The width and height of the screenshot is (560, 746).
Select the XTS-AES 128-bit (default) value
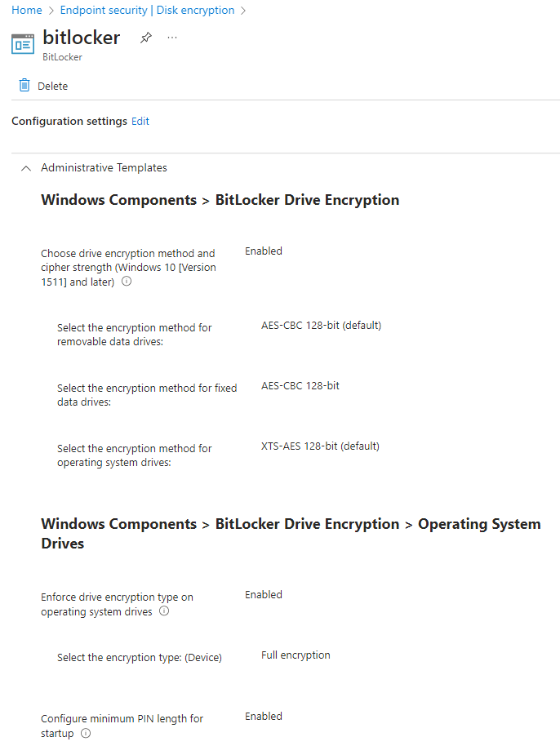(320, 446)
